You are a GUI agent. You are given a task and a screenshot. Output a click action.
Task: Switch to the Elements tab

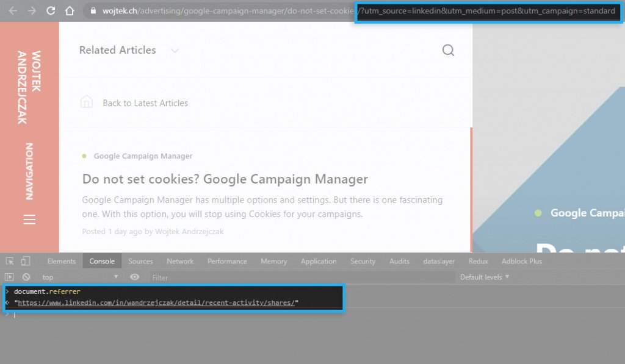[62, 261]
